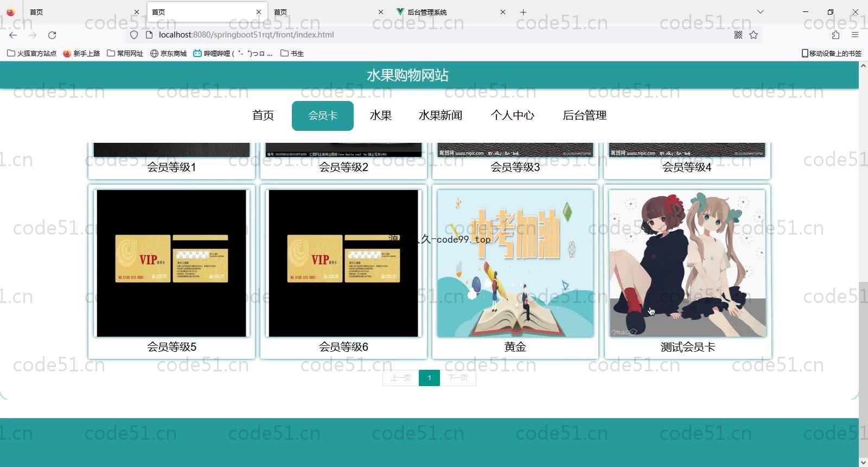Open the 测试会员卡 anime image
The width and height of the screenshot is (868, 467).
point(687,263)
